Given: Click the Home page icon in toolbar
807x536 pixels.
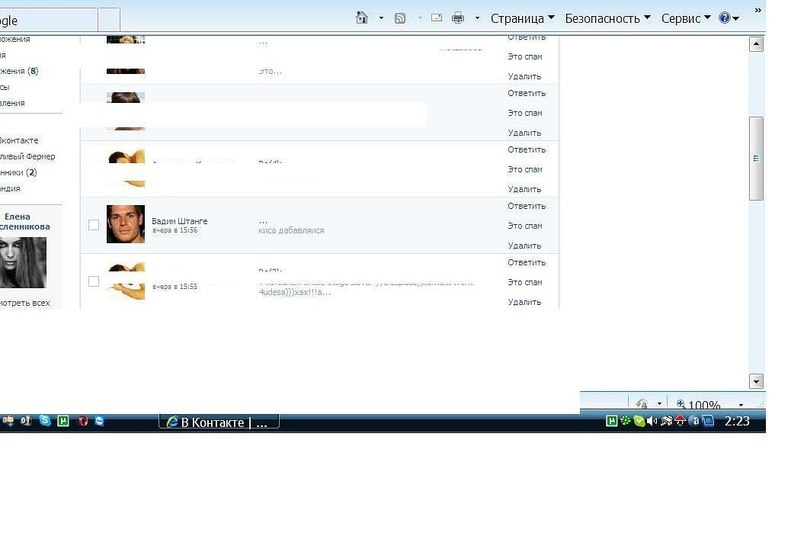Looking at the screenshot, I should coord(362,18).
